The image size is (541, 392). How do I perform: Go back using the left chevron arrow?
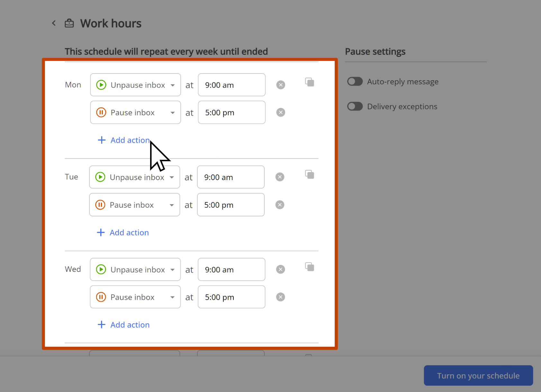[54, 23]
